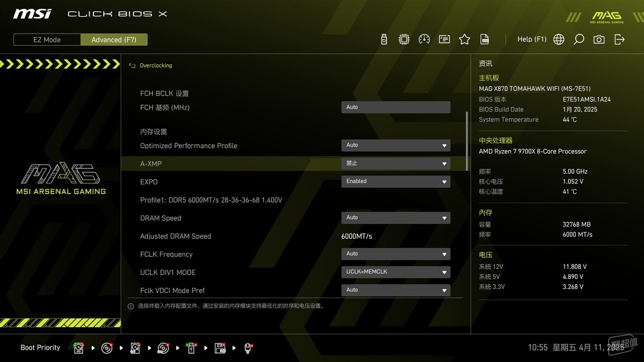Click the 内存设置 section heading
This screenshot has height=362, width=644.
pyautogui.click(x=153, y=131)
